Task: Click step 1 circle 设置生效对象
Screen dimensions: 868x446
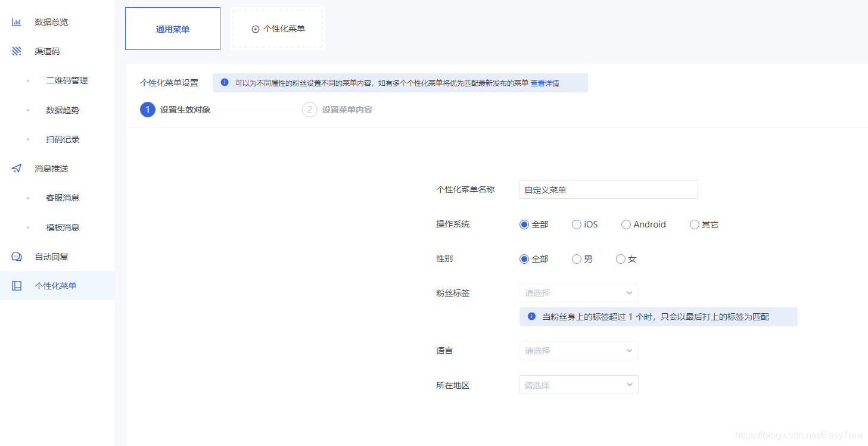Action: (148, 110)
